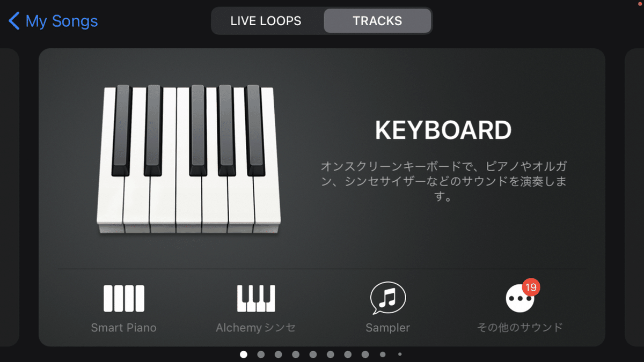Select the Alchemy synth keyboard icon

click(256, 298)
